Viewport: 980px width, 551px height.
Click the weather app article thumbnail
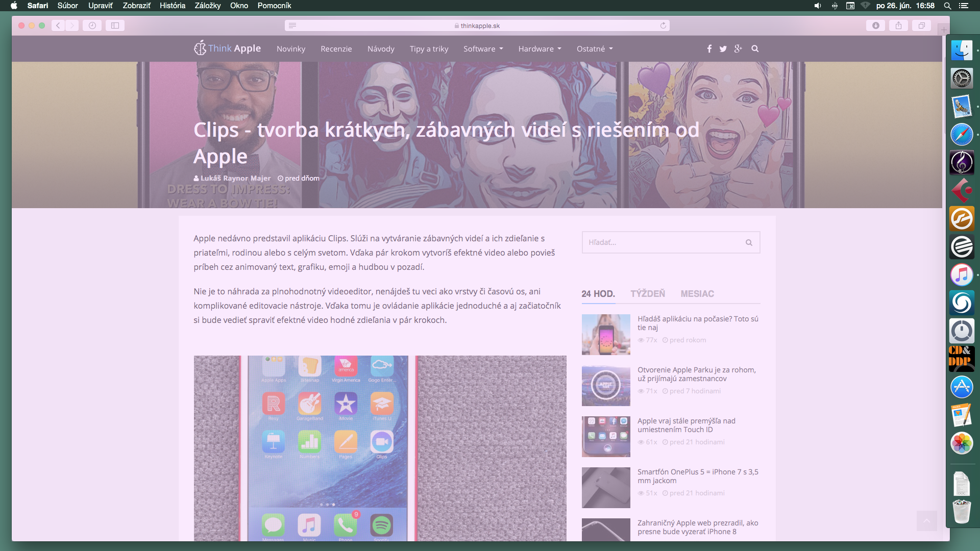pos(606,335)
